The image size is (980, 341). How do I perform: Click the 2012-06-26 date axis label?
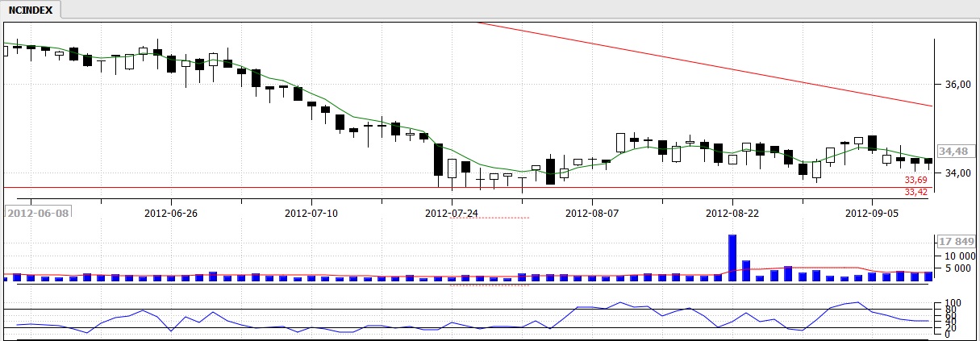point(171,214)
